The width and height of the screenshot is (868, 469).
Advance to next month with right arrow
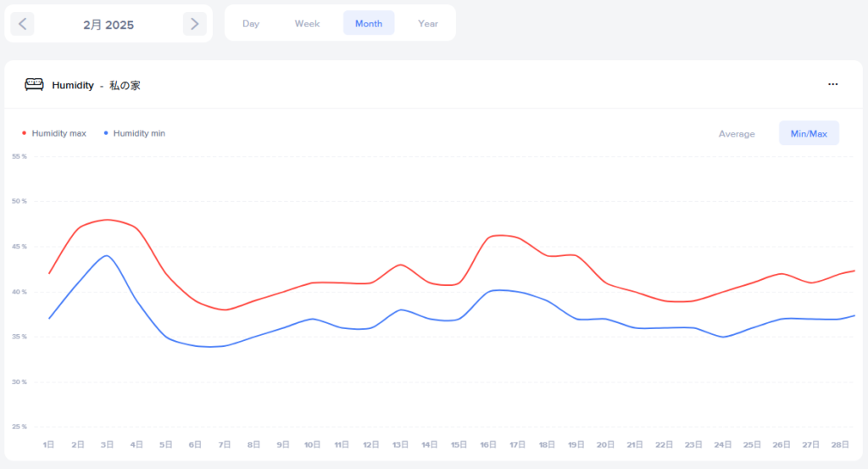(x=195, y=24)
